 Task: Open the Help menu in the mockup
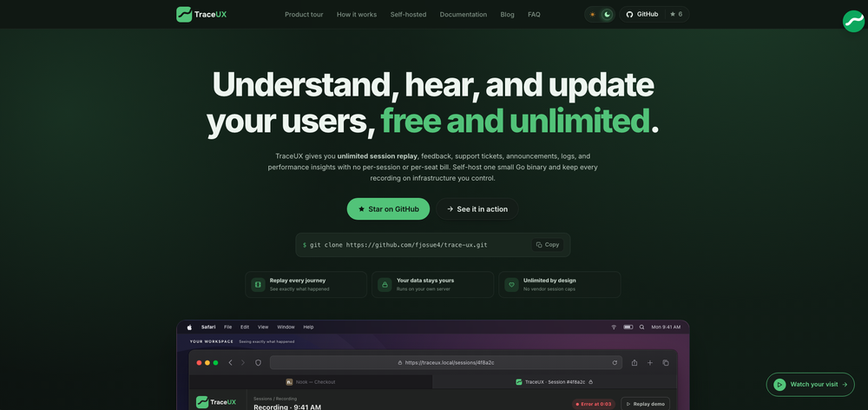click(x=308, y=327)
